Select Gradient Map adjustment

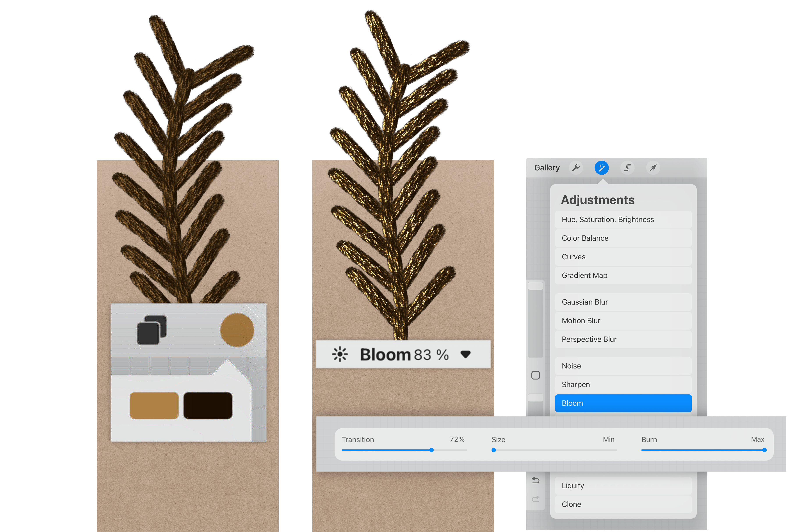point(623,275)
